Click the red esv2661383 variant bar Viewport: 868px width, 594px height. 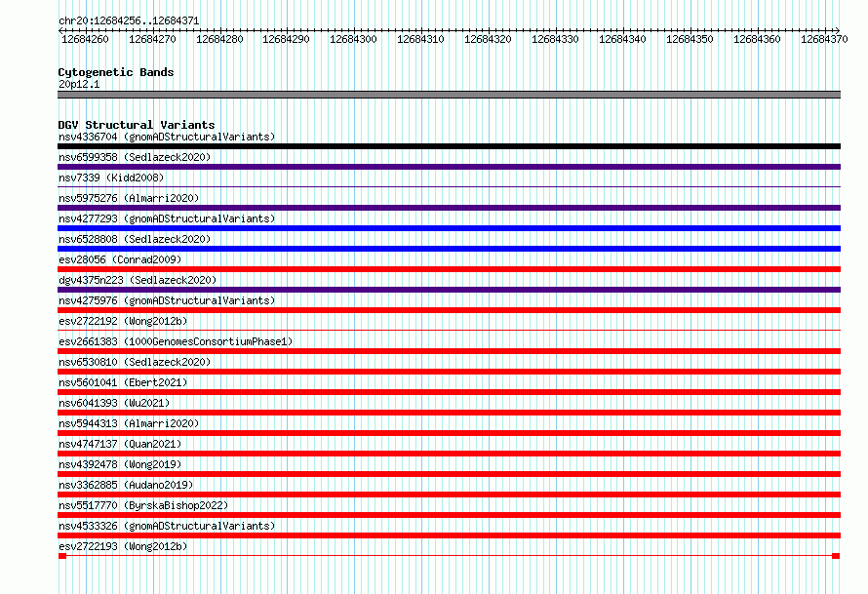click(449, 351)
